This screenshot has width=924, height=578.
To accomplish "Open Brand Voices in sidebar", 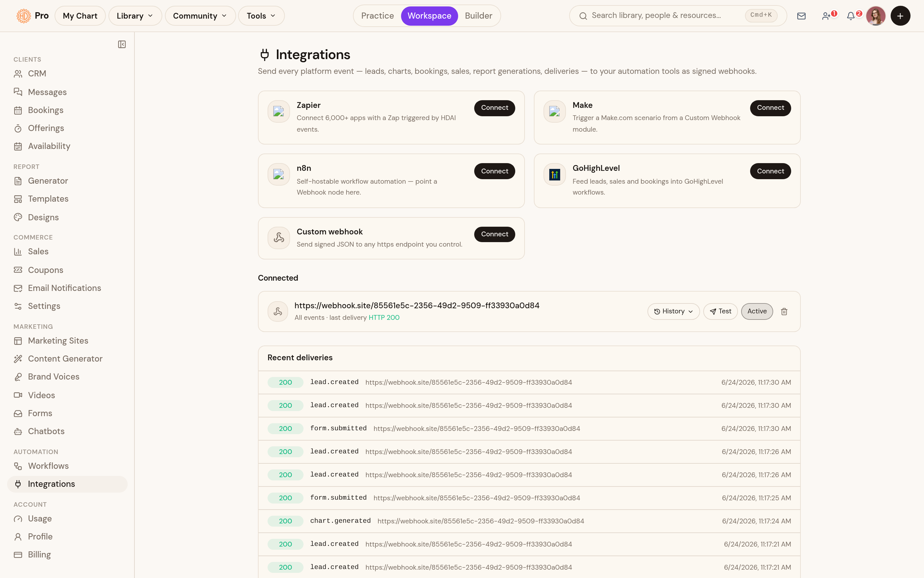I will [67, 377].
